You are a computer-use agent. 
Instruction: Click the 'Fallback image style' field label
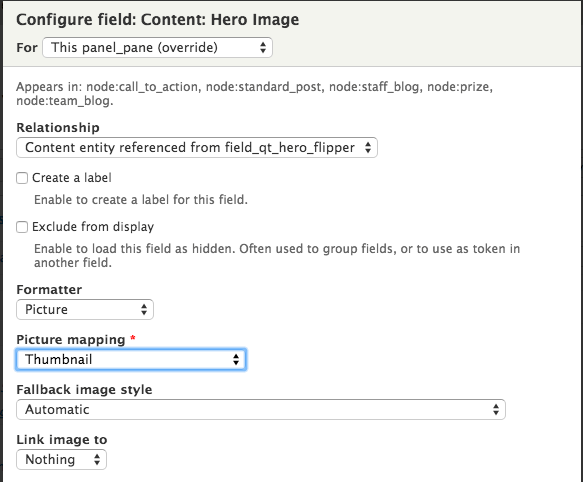point(84,389)
